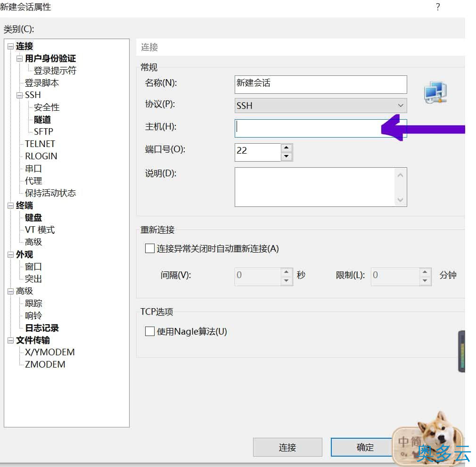
Task: Collapse the 外观 tree node
Action: pyautogui.click(x=11, y=254)
